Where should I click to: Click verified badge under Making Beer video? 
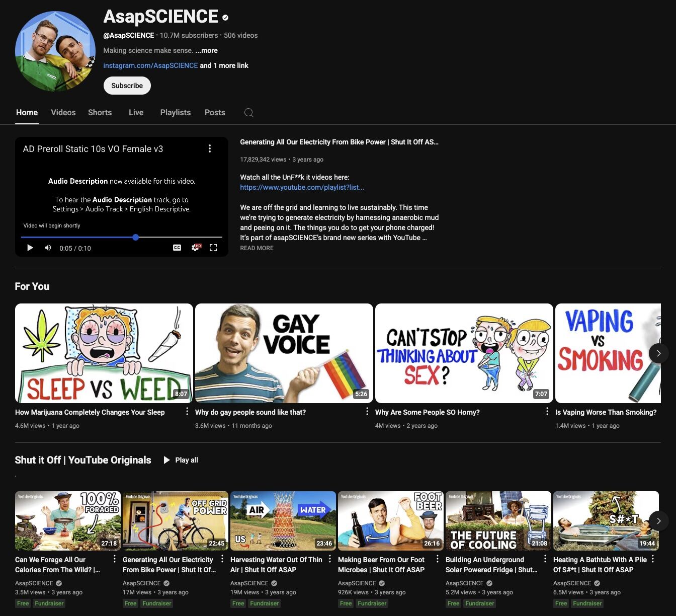(382, 583)
